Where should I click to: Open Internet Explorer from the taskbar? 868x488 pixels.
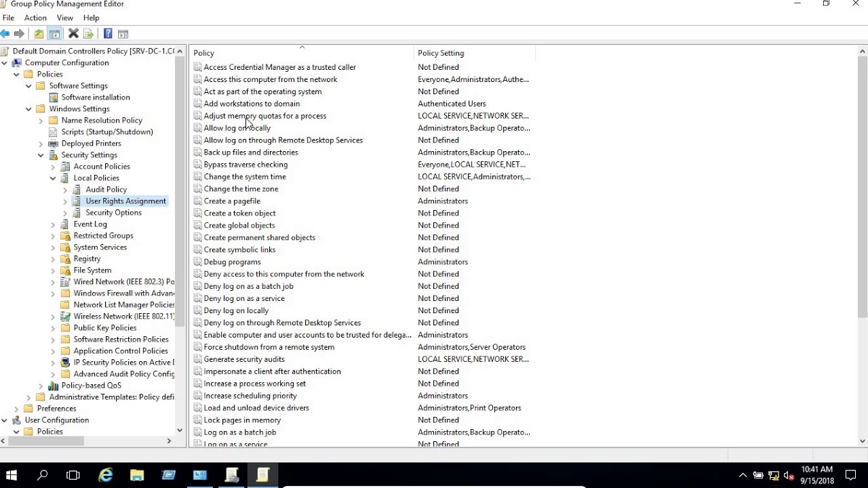(x=106, y=475)
